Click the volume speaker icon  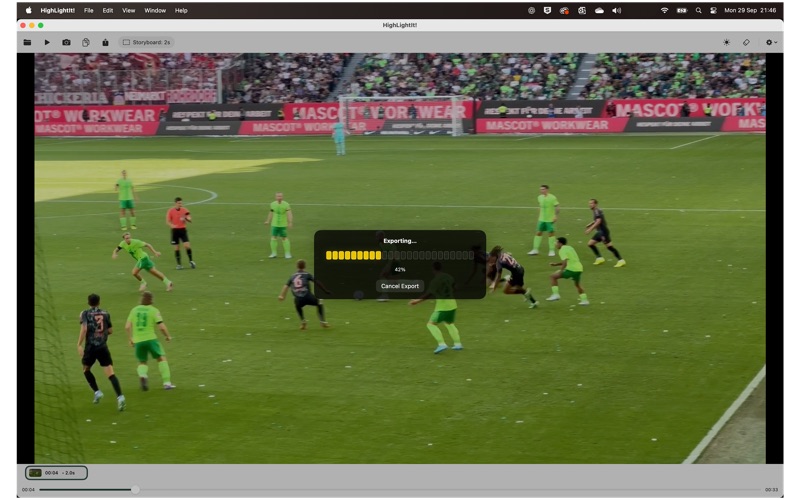617,10
